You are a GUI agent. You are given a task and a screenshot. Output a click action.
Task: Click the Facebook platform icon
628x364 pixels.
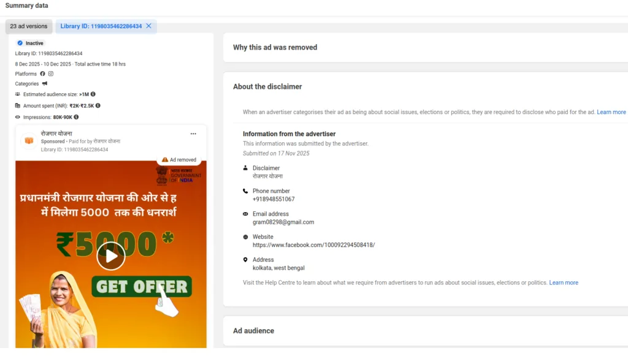pyautogui.click(x=43, y=74)
